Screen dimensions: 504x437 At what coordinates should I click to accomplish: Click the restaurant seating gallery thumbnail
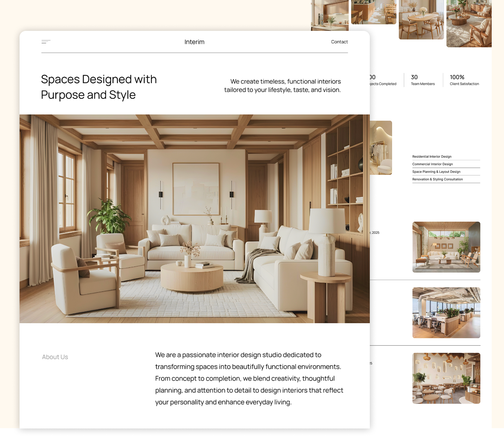374,13
